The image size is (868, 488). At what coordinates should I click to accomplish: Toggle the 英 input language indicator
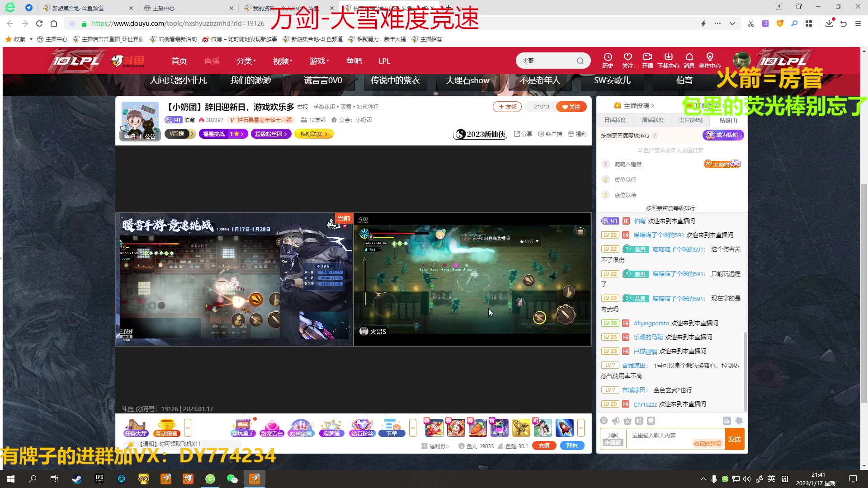(x=771, y=479)
